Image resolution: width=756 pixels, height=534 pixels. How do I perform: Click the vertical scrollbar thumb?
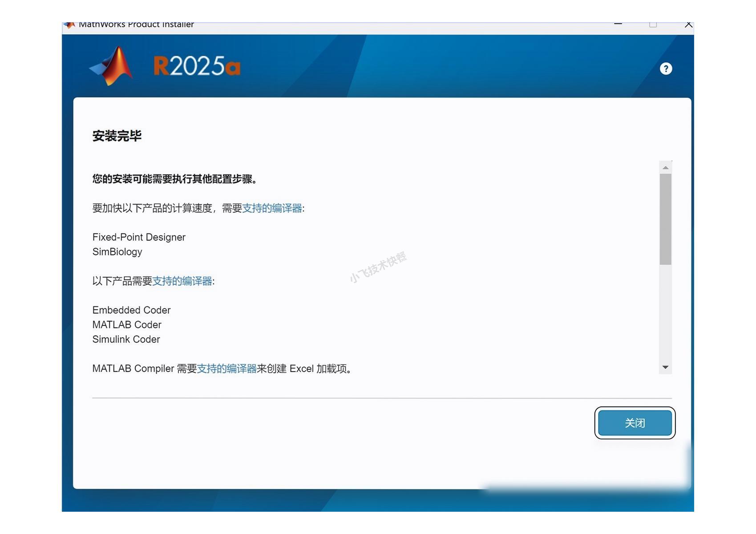tap(666, 219)
